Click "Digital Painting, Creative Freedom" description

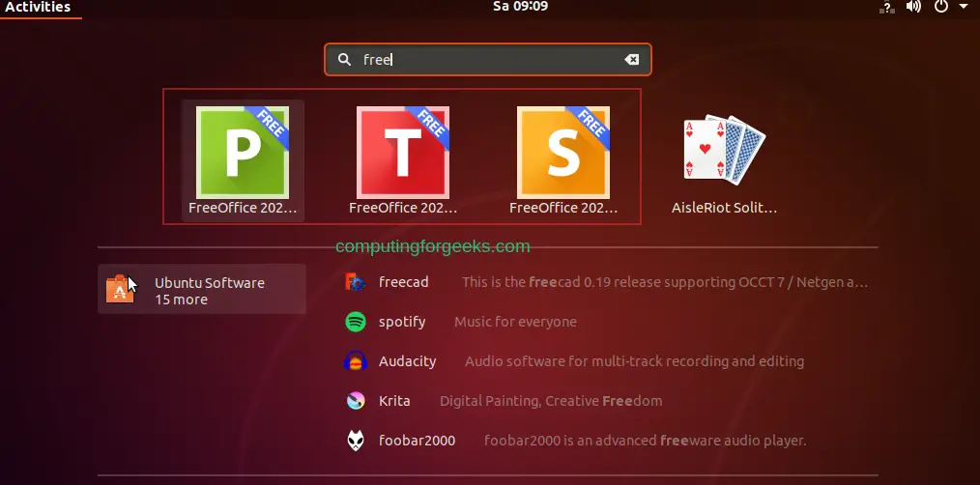[x=551, y=401]
